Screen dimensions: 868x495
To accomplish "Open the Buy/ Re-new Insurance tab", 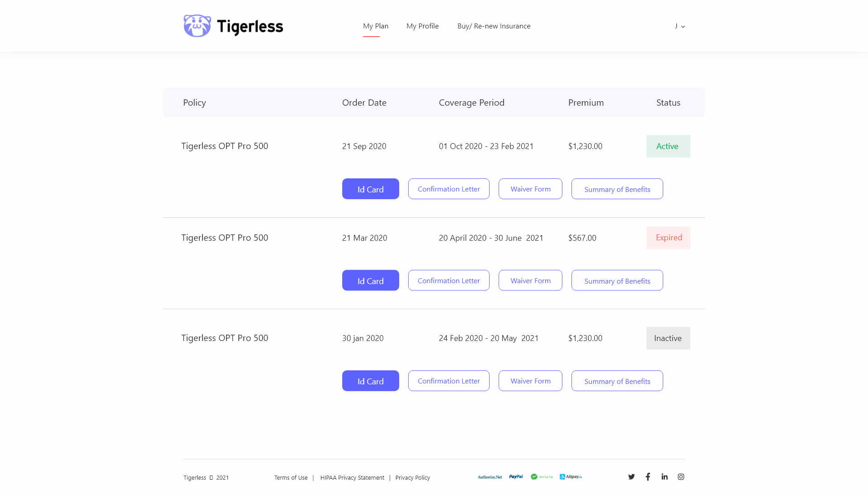I will pyautogui.click(x=494, y=26).
